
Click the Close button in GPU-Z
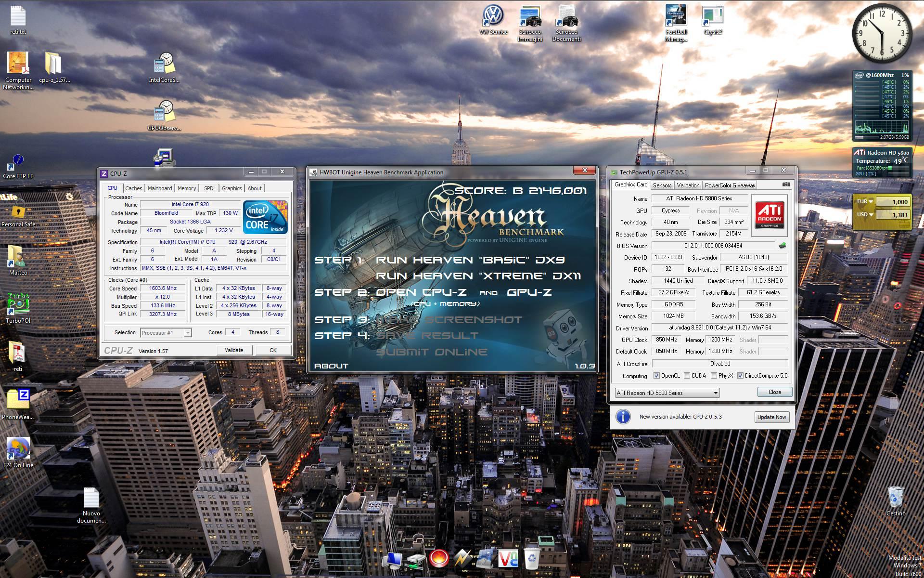[x=775, y=392]
